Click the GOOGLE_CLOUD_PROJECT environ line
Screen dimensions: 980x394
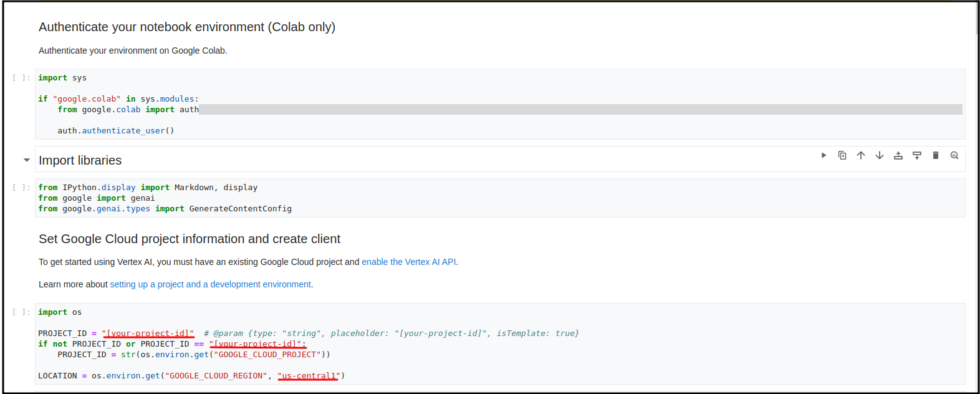[194, 355]
